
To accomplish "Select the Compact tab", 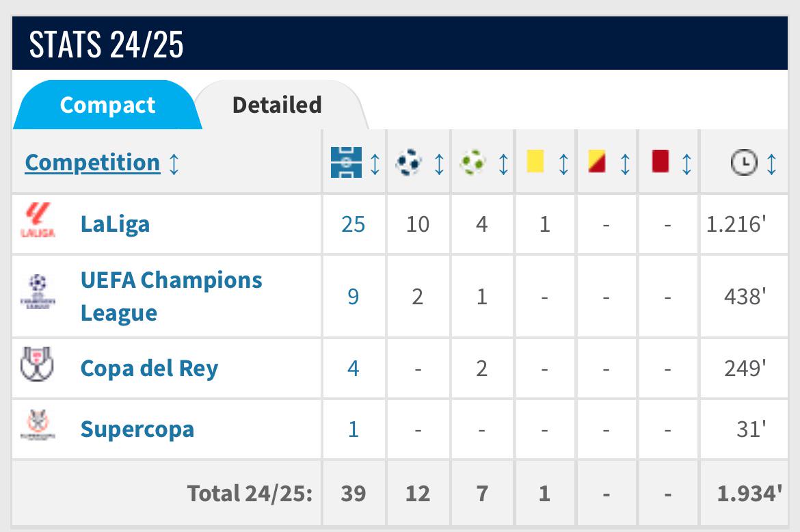I will [107, 105].
